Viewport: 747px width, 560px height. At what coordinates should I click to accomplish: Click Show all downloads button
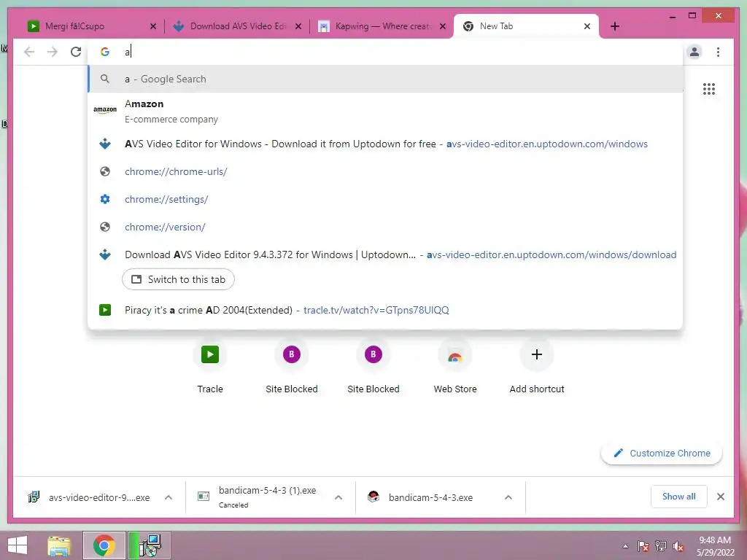pos(678,497)
